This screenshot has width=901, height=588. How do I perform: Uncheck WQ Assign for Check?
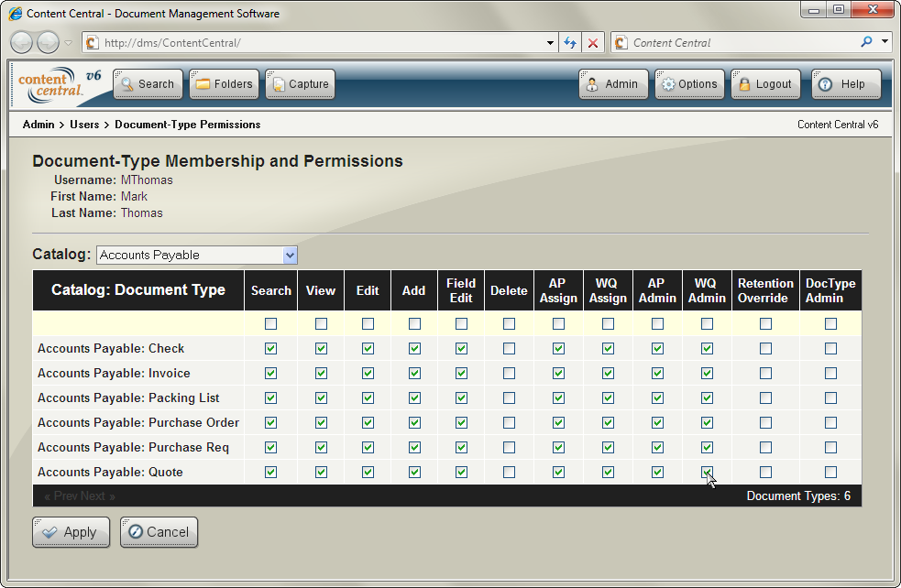tap(608, 349)
